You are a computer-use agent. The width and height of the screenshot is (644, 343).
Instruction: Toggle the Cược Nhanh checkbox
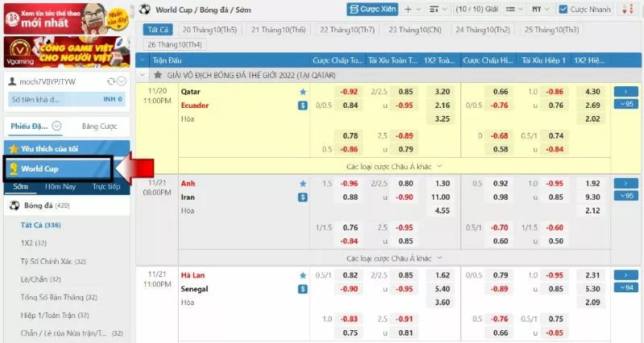click(563, 9)
